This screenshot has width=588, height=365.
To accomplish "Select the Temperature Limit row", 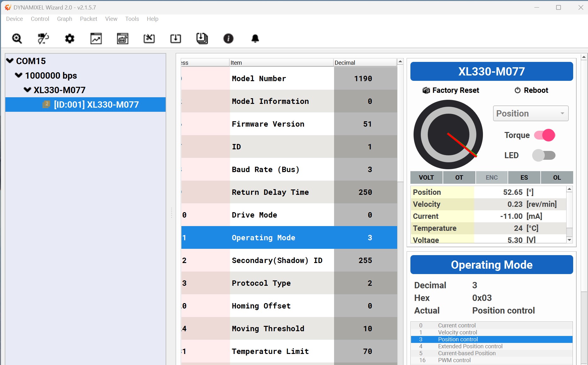I will [289, 351].
